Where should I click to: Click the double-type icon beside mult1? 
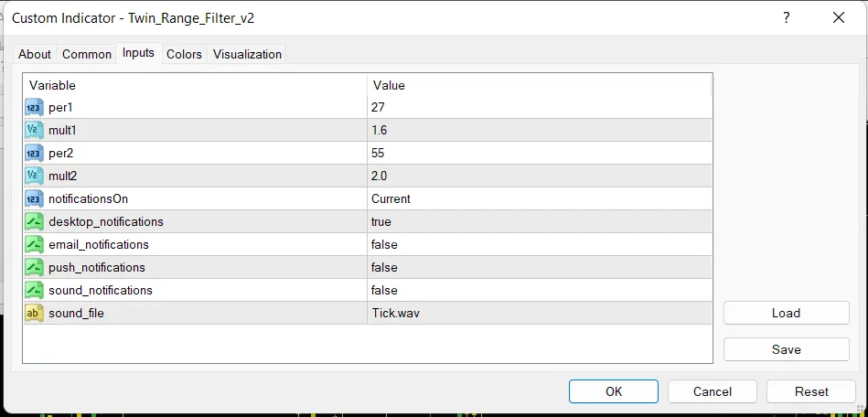point(35,130)
